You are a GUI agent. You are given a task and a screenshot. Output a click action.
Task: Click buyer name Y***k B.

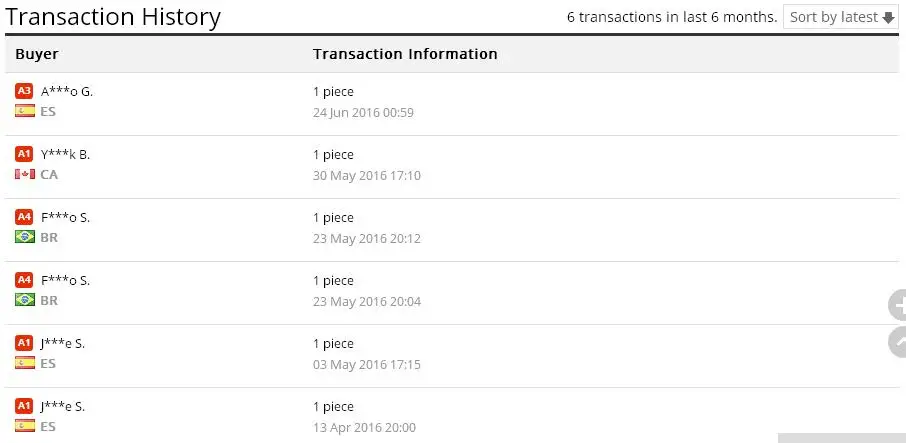pyautogui.click(x=65, y=154)
